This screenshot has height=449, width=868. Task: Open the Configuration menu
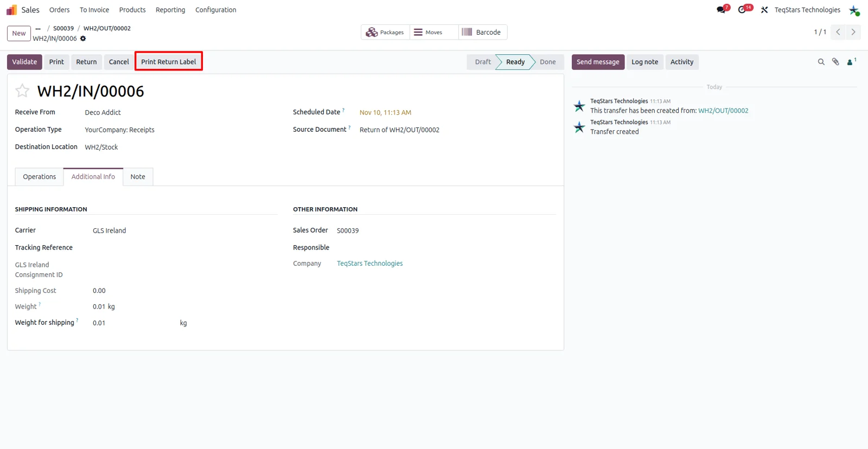(x=216, y=10)
